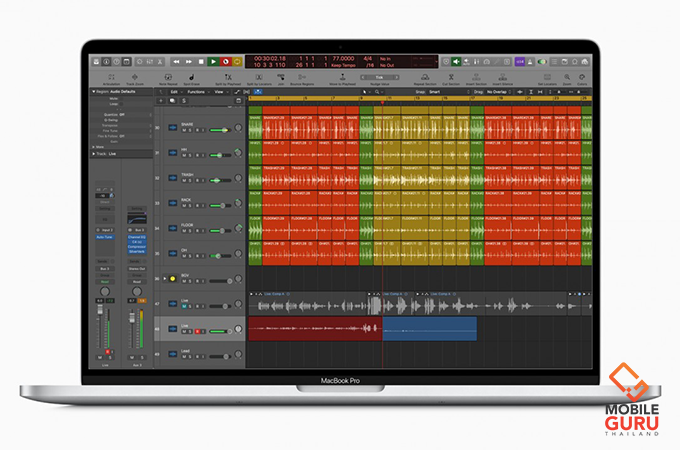
Task: Stop playback with the Stop button
Action: 201,62
